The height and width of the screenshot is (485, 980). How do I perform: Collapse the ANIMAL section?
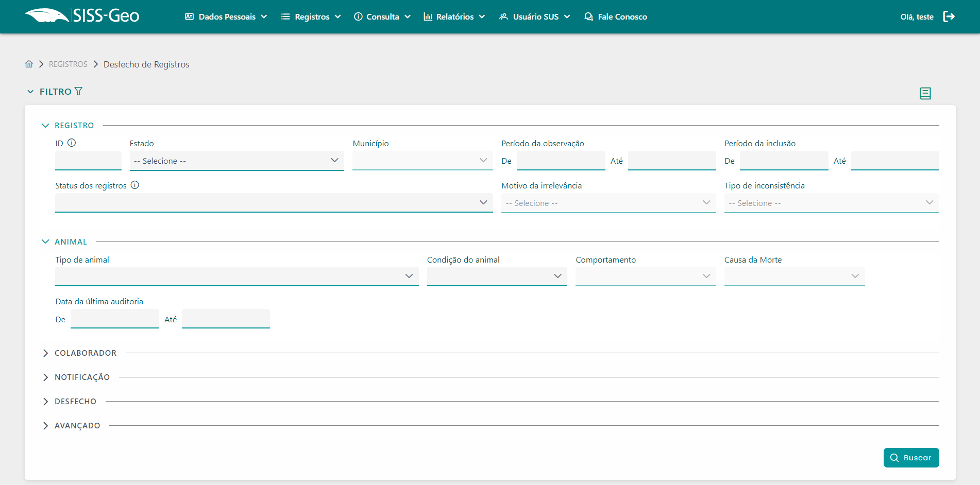pos(45,241)
